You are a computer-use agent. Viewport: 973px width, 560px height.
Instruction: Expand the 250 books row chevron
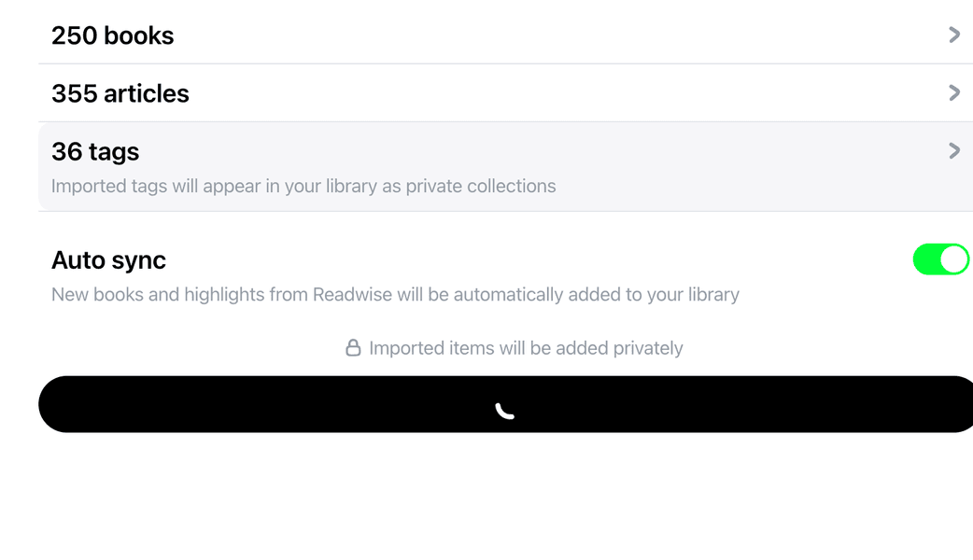coord(953,35)
